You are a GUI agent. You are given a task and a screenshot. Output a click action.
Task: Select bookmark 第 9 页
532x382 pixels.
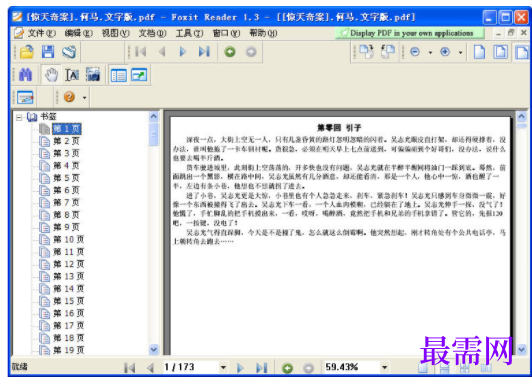[66, 227]
